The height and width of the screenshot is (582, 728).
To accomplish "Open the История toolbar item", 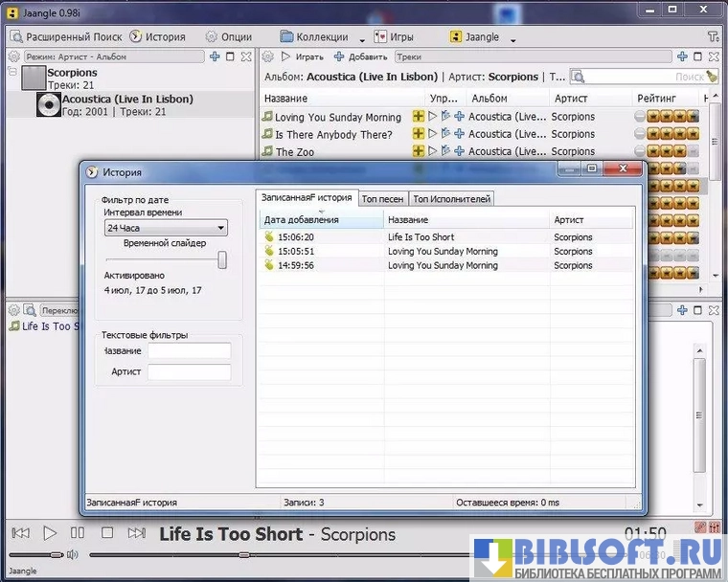I will [158, 36].
